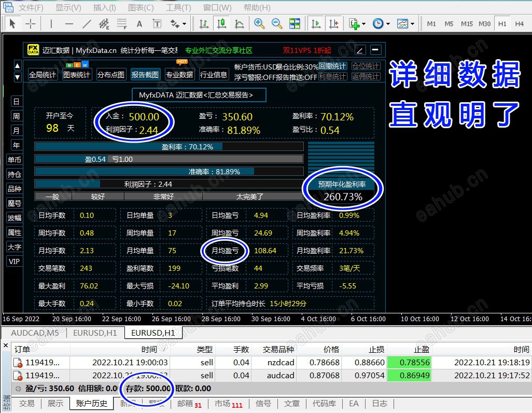The image size is (532, 413).
Task: Select the 周 period sidebar button
Action: pos(16,116)
